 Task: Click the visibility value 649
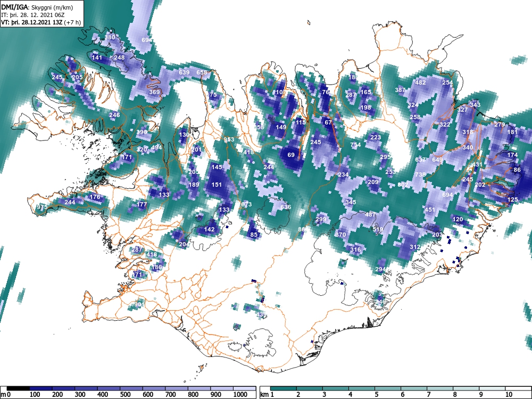tap(438, 160)
